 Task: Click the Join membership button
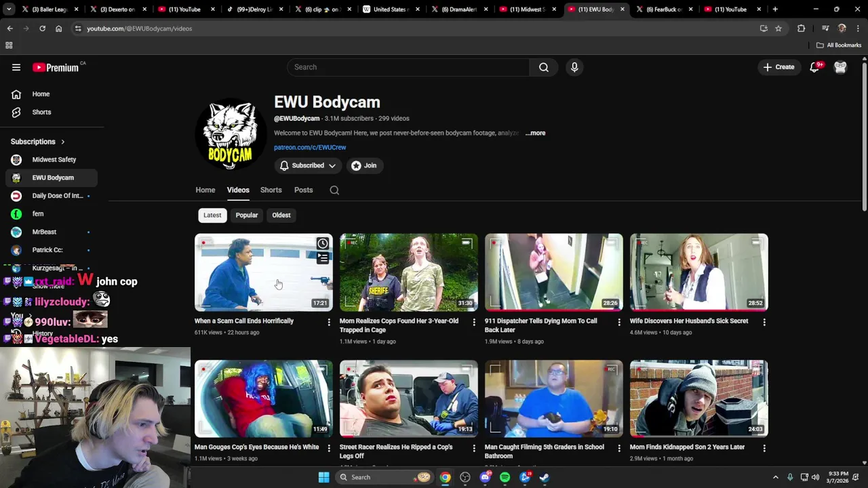pos(364,165)
